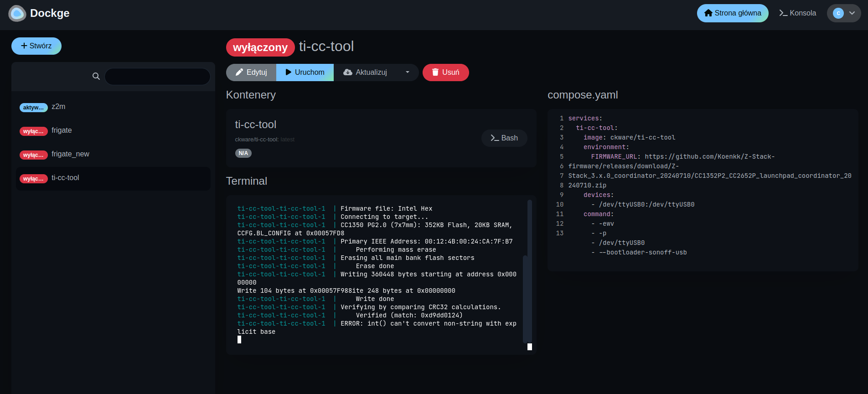
Task: Click the '- -ewv' command argument line
Action: coord(602,224)
